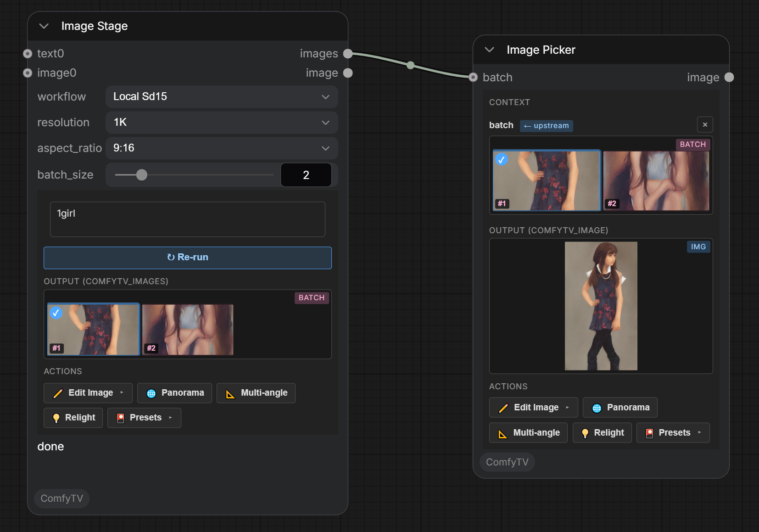This screenshot has width=759, height=532.
Task: Click the BATCH tag in Image Picker context
Action: pyautogui.click(x=693, y=145)
